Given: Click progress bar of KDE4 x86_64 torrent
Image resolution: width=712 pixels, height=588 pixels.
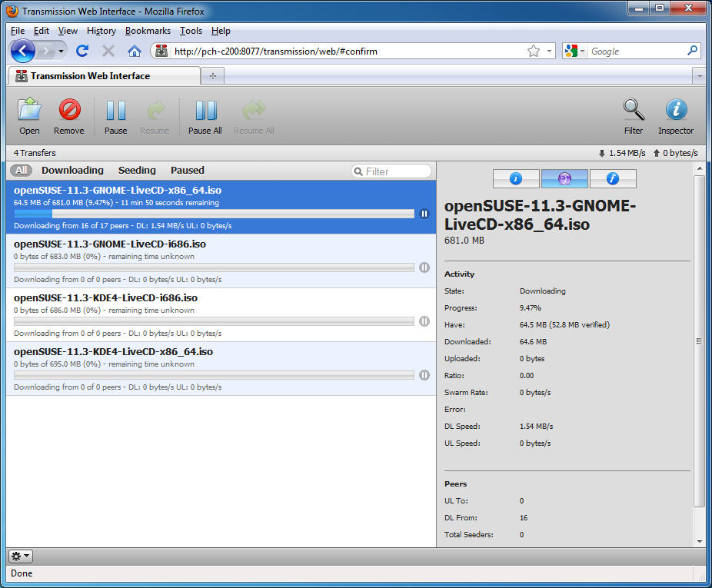Looking at the screenshot, I should click(x=214, y=375).
